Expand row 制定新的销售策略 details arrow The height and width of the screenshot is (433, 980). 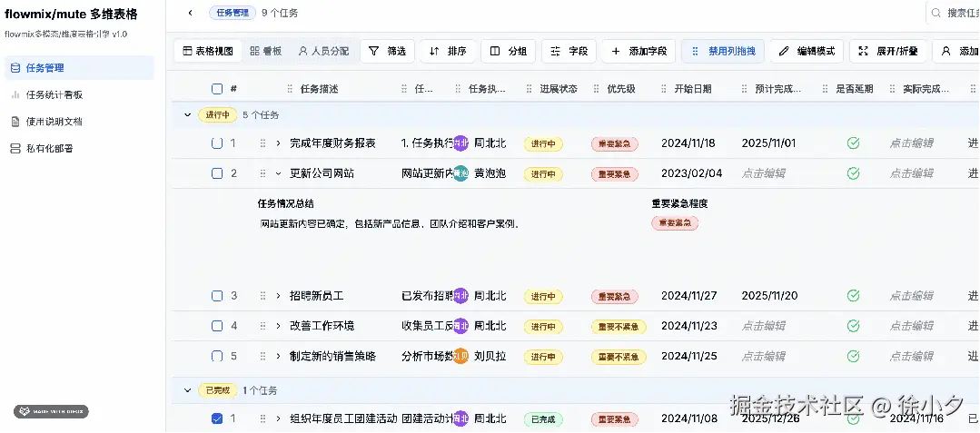pyautogui.click(x=279, y=356)
